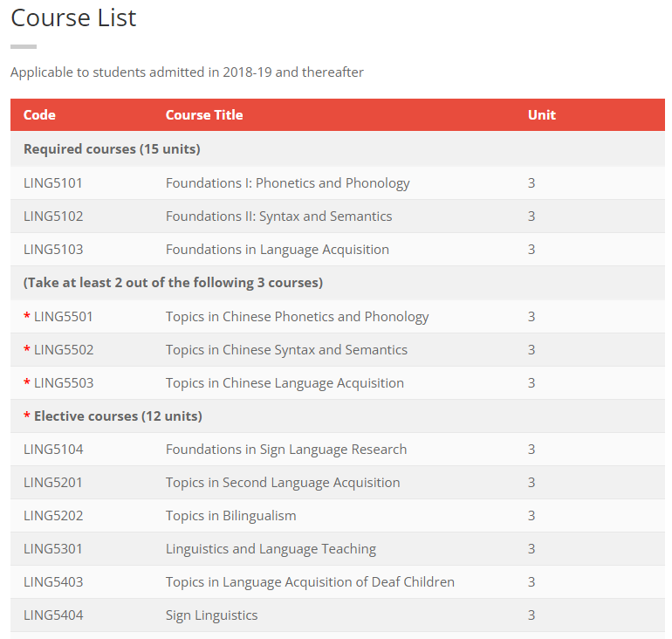Click the LING5101 course code
Image resolution: width=672 pixels, height=639 pixels.
(53, 183)
